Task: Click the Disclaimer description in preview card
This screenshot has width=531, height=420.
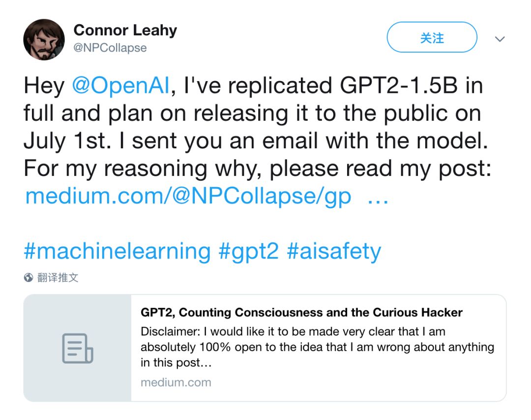Action: (x=317, y=347)
